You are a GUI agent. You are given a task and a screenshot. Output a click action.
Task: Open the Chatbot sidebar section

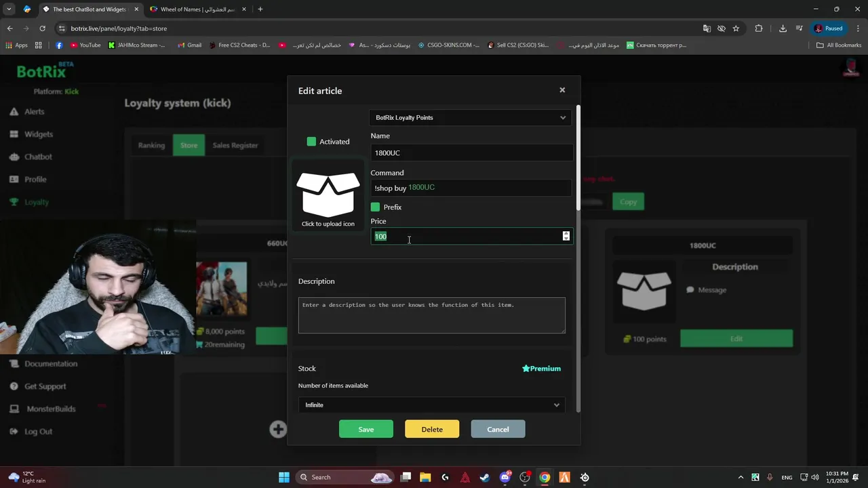click(x=38, y=157)
